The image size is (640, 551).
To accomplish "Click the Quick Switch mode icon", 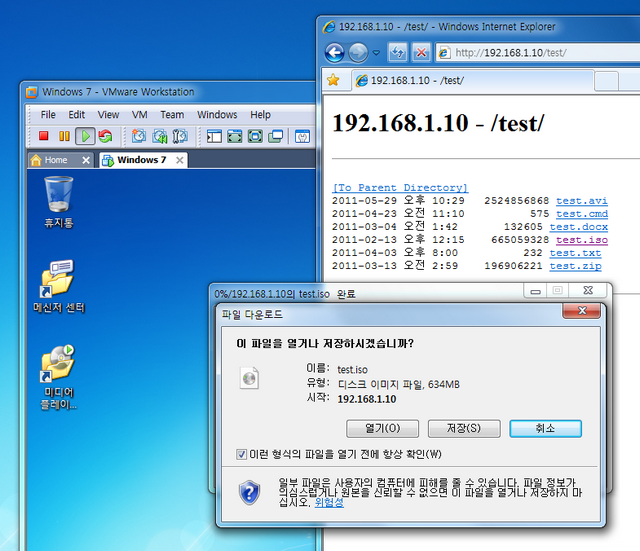I will click(x=255, y=136).
